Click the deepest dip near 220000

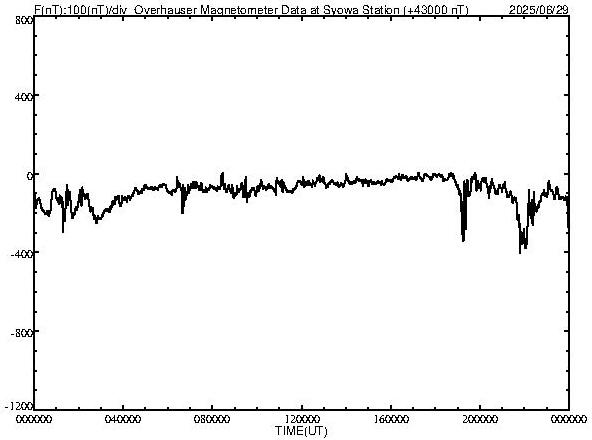tap(520, 252)
